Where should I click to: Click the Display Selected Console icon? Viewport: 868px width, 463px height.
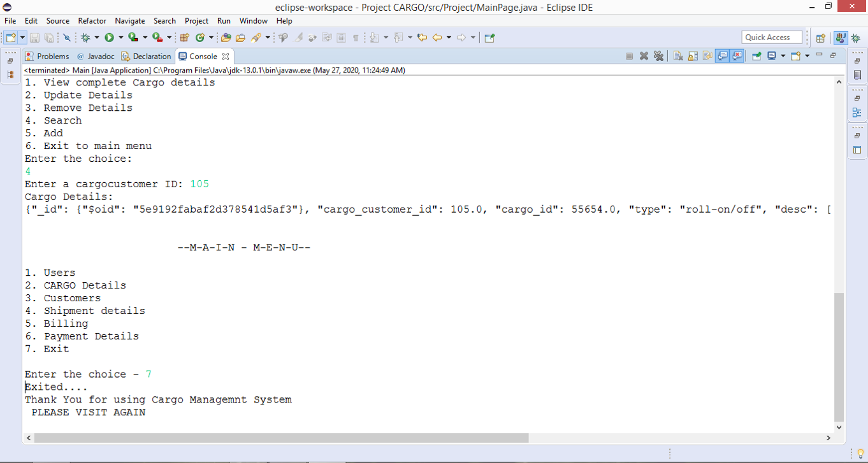tap(771, 56)
